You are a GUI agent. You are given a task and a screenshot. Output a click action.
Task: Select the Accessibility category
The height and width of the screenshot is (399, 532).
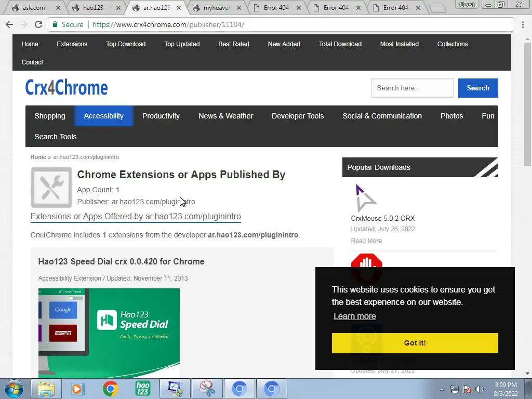pos(103,116)
